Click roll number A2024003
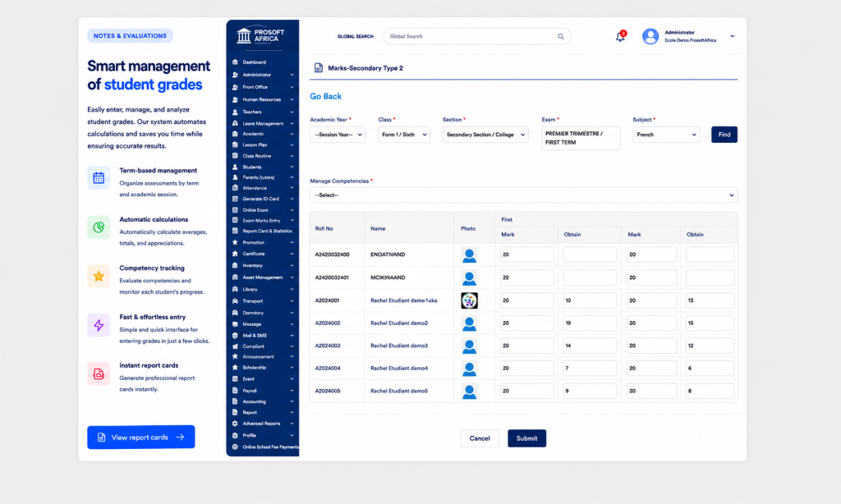The image size is (841, 504). coord(328,346)
